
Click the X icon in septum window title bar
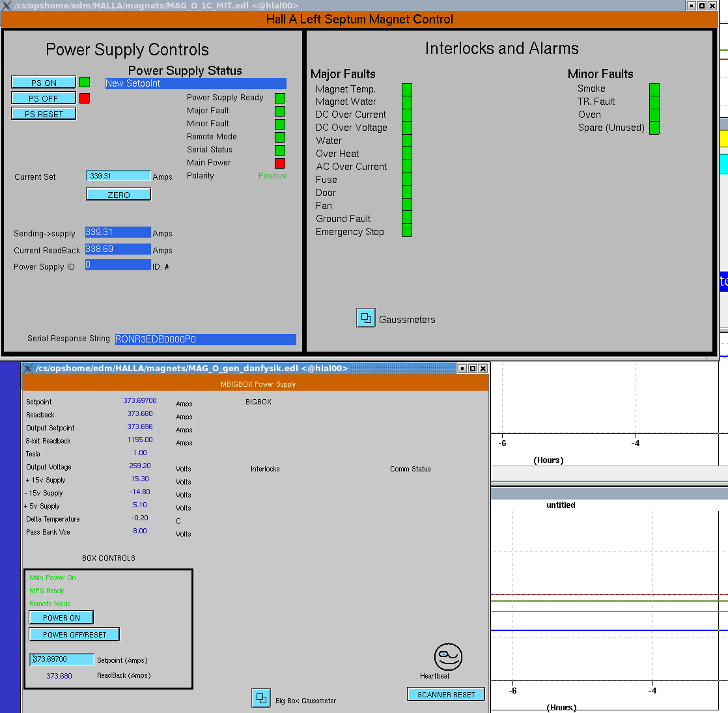(7, 6)
